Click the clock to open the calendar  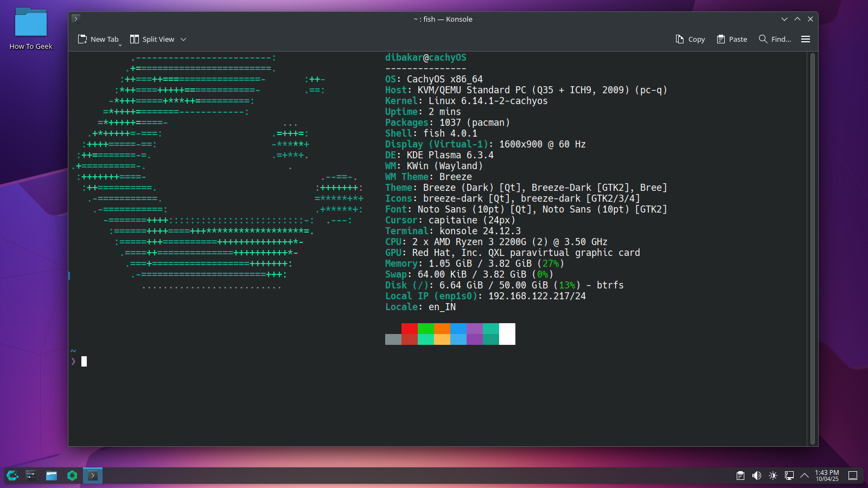coord(826,476)
